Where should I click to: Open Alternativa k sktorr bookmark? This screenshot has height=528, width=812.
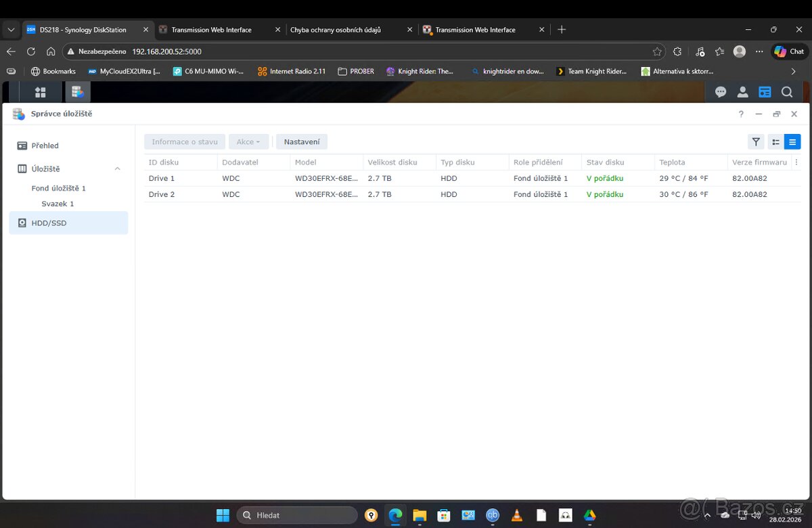(x=677, y=71)
